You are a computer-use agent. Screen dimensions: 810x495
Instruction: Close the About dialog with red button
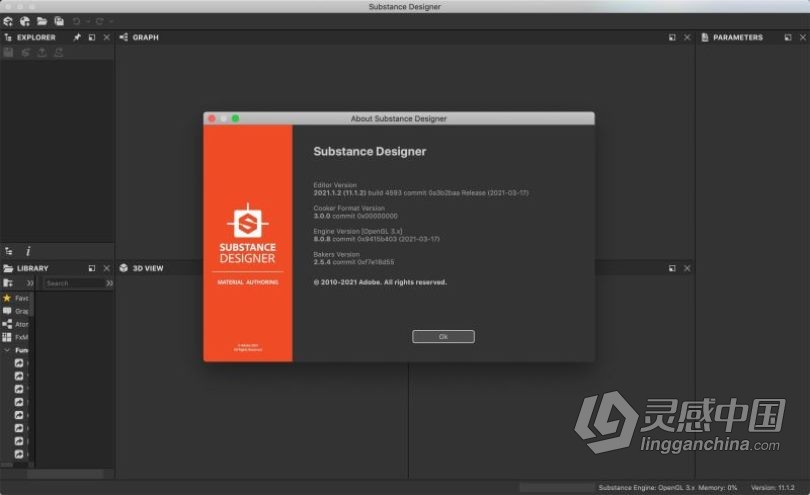click(x=212, y=118)
